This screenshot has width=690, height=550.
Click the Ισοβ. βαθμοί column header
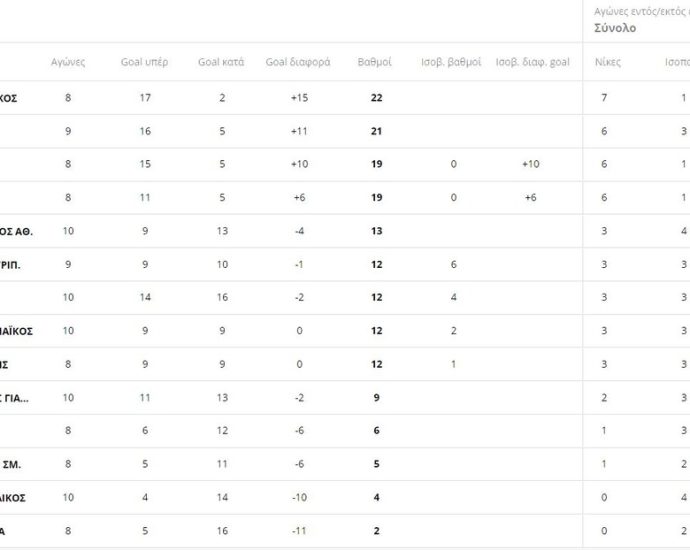452,62
